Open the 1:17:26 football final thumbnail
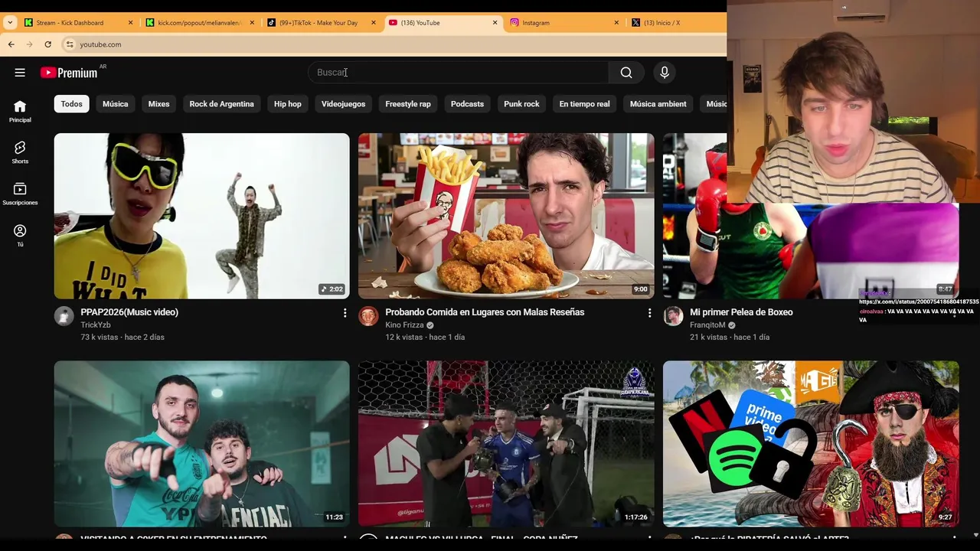The width and height of the screenshot is (980, 551). [x=506, y=444]
